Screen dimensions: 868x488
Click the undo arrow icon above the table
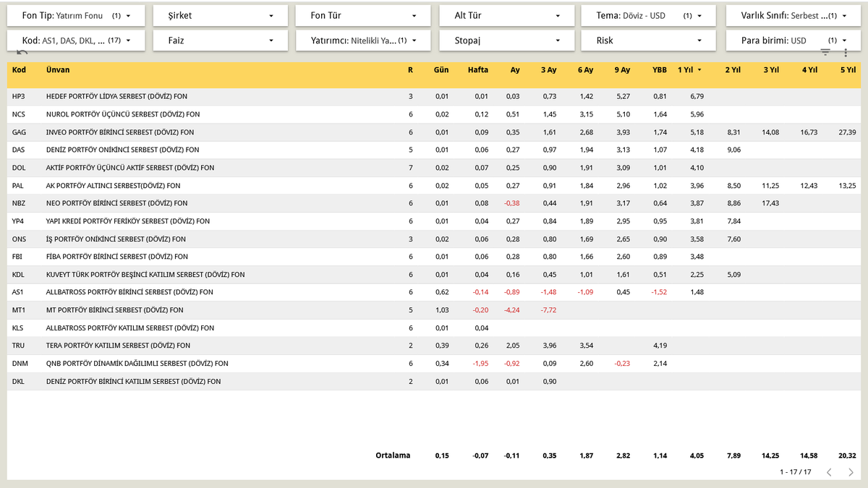(22, 53)
